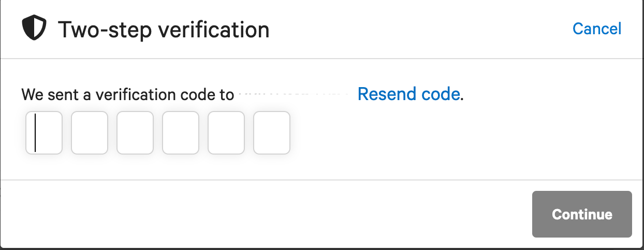Click the divider line below the header
Image resolution: width=644 pixels, height=250 pixels.
(x=321, y=59)
